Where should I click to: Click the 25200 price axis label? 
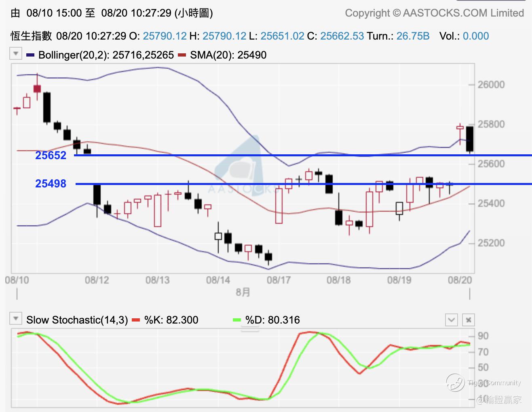tap(491, 243)
